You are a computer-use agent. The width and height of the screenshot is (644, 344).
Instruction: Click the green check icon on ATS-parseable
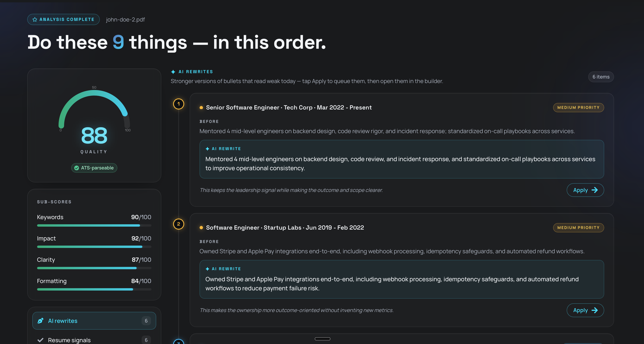[77, 168]
